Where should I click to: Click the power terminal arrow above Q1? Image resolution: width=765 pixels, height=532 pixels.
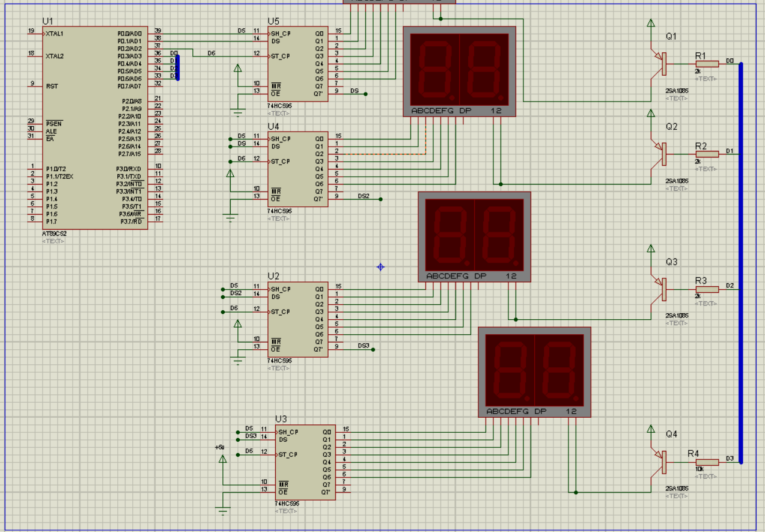650,23
